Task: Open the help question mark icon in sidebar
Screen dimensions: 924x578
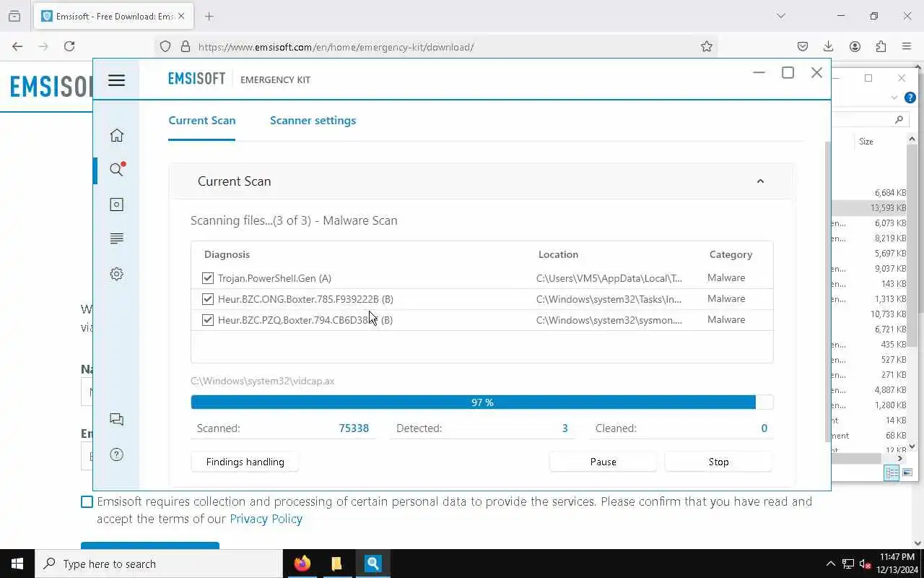Action: pyautogui.click(x=116, y=454)
